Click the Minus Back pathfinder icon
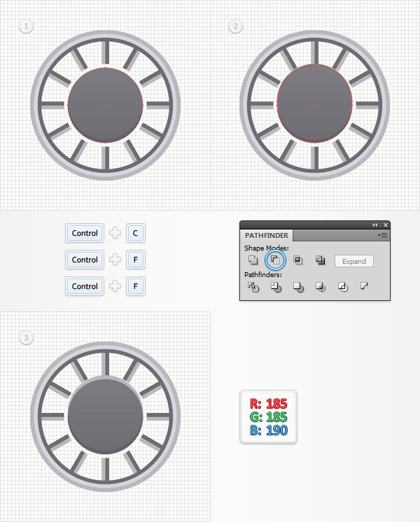Image resolution: width=420 pixels, height=522 pixels. tap(364, 286)
